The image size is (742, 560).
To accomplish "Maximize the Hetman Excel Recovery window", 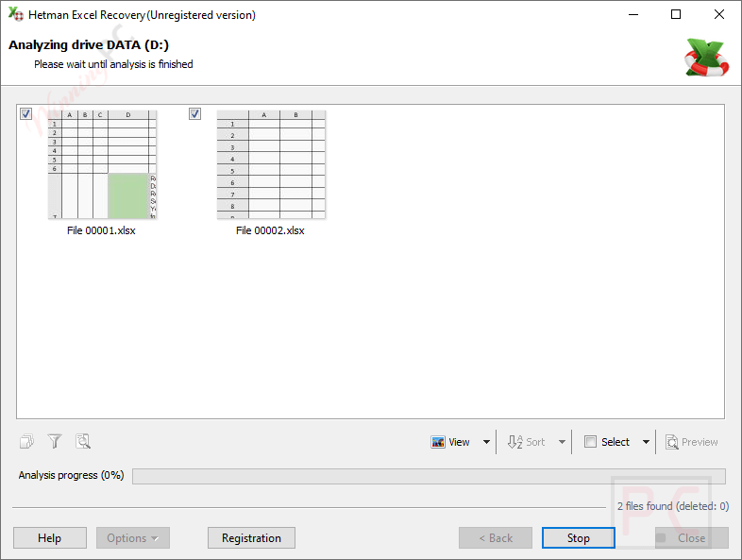I will [x=676, y=14].
